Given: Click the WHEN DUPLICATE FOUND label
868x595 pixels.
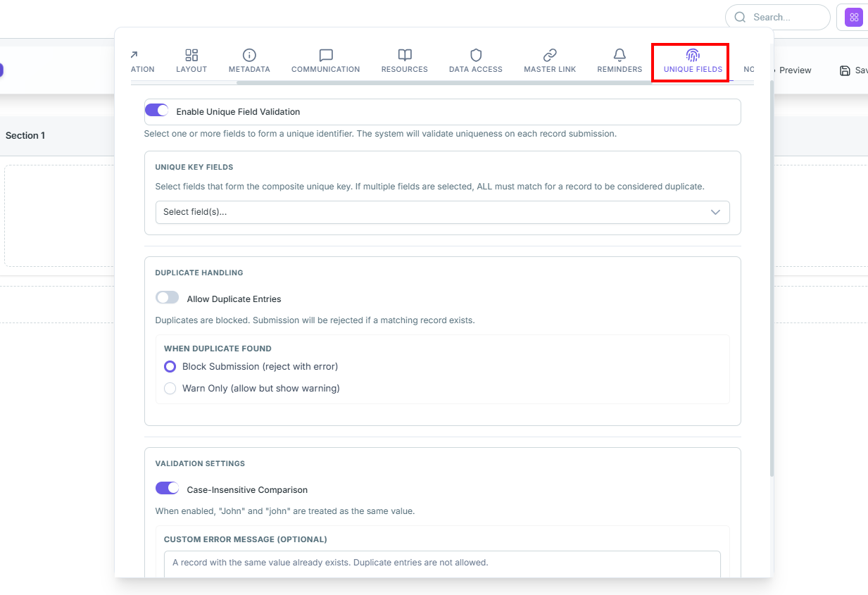Looking at the screenshot, I should (218, 349).
